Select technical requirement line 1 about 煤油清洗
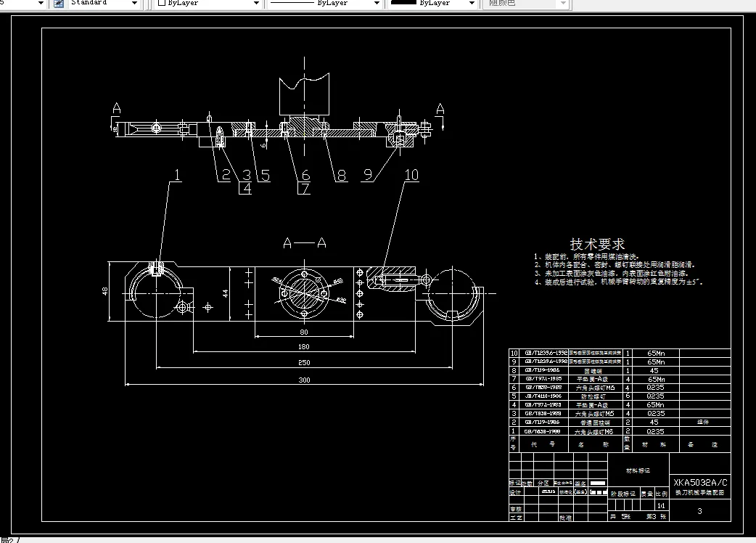This screenshot has height=543, width=756. coord(586,257)
